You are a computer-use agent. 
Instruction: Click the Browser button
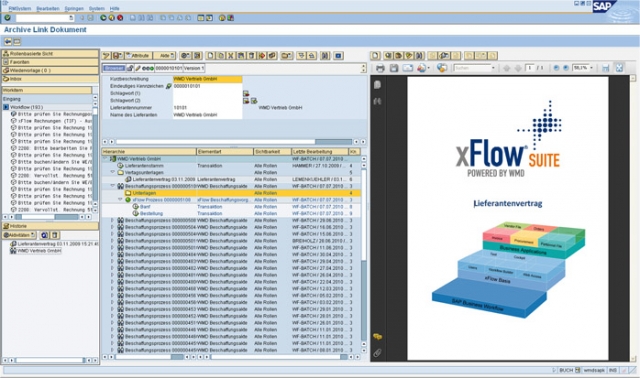[114, 68]
